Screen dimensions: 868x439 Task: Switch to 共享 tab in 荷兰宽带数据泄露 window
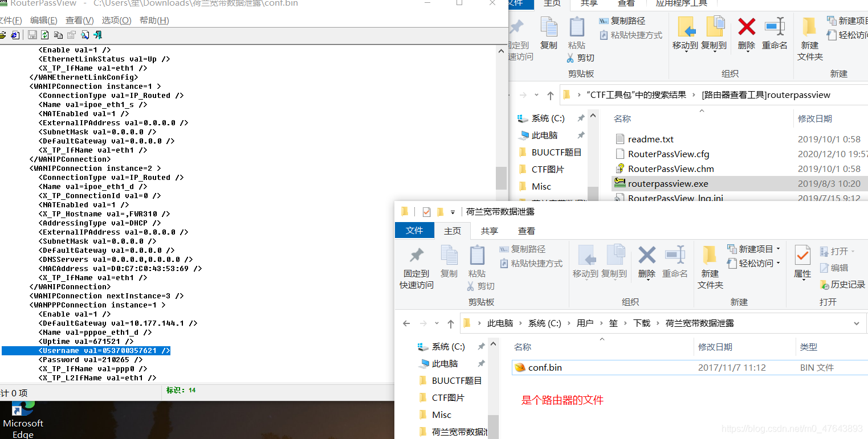[490, 231]
